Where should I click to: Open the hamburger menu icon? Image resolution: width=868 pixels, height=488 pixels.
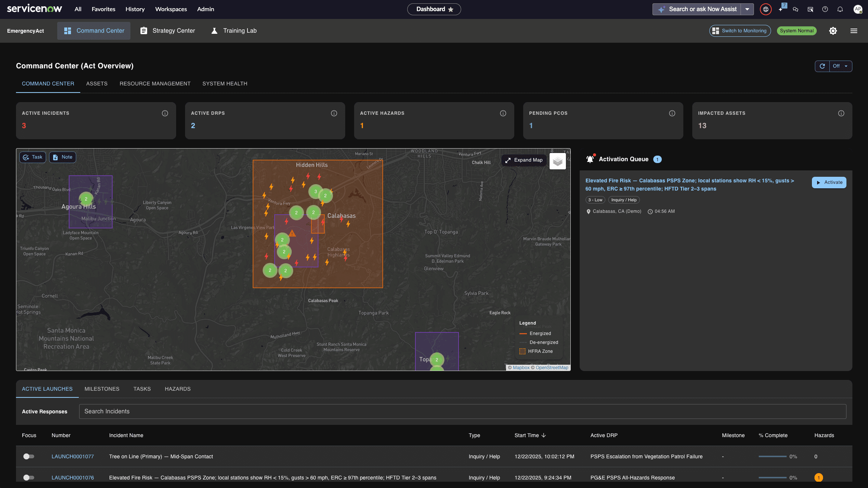(x=854, y=31)
